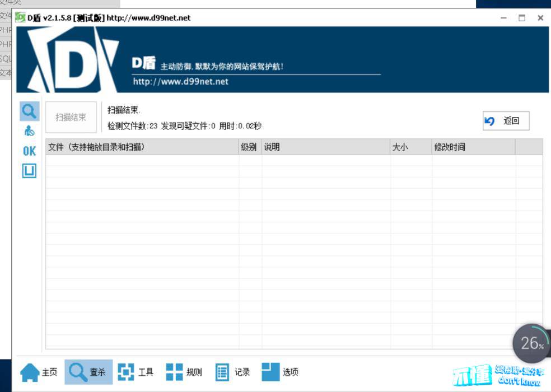The height and width of the screenshot is (392, 551).
Task: Click the large D shield logo
Action: 73,60
